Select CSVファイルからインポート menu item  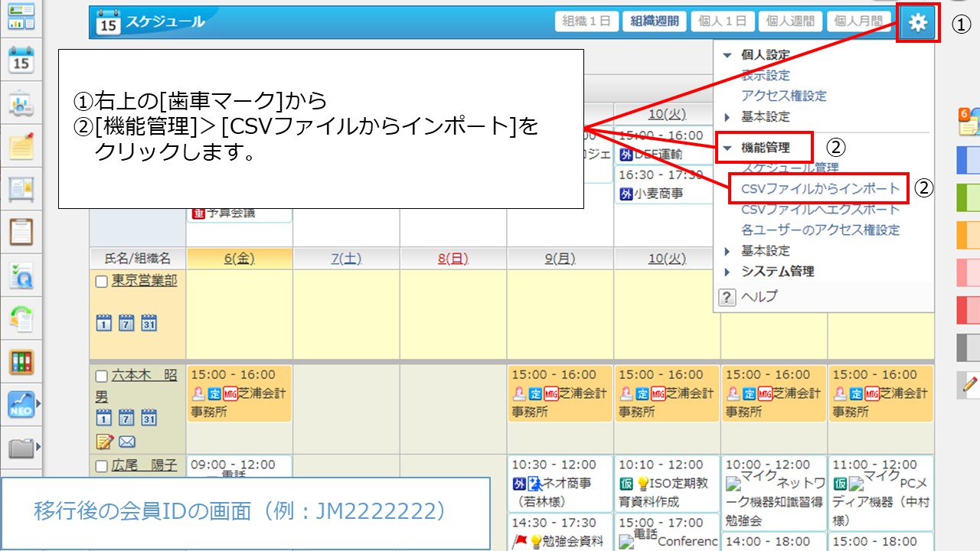815,188
